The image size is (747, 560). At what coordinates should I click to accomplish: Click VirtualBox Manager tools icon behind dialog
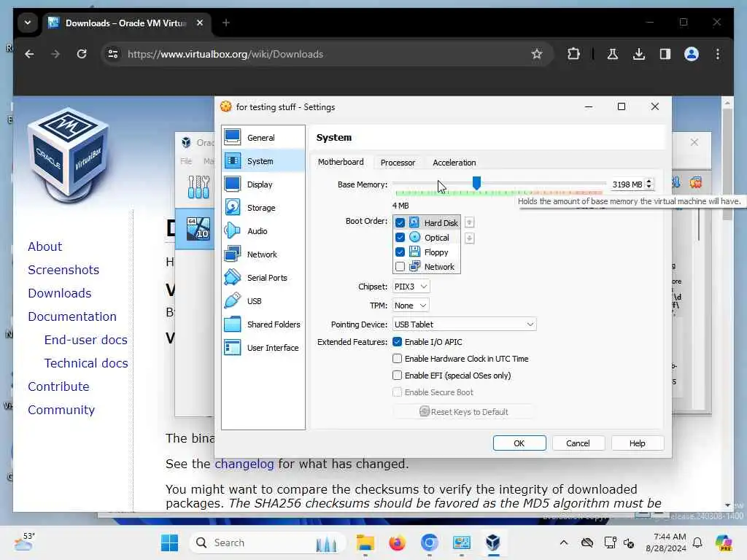tap(198, 187)
